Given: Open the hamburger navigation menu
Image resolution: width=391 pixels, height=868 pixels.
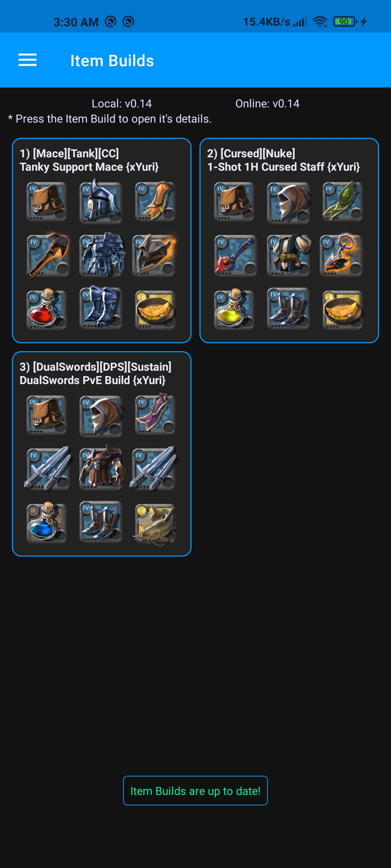Looking at the screenshot, I should (x=28, y=60).
